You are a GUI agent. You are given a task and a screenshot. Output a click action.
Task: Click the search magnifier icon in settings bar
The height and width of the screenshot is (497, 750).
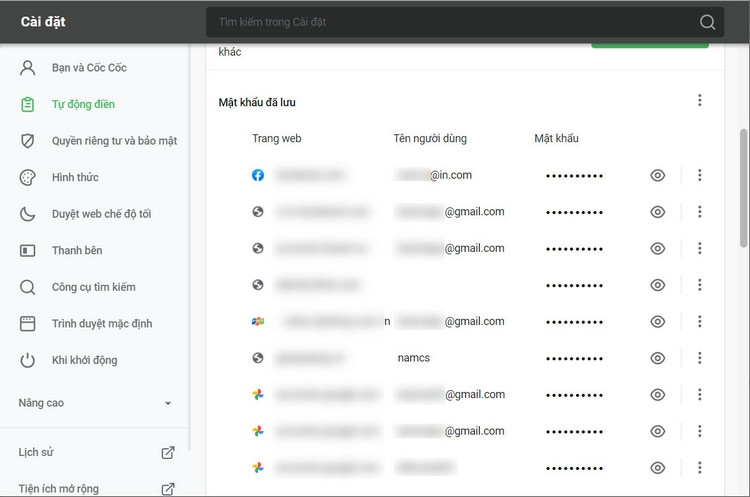tap(707, 22)
